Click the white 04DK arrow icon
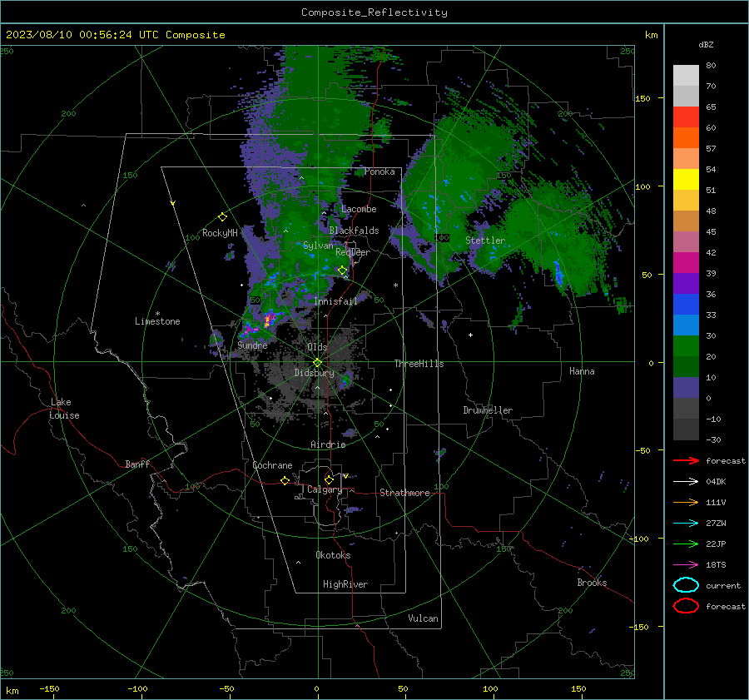The image size is (749, 700). click(x=686, y=481)
